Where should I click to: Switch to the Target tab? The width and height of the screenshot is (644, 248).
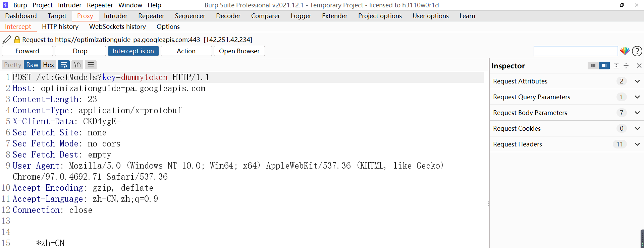click(x=57, y=16)
